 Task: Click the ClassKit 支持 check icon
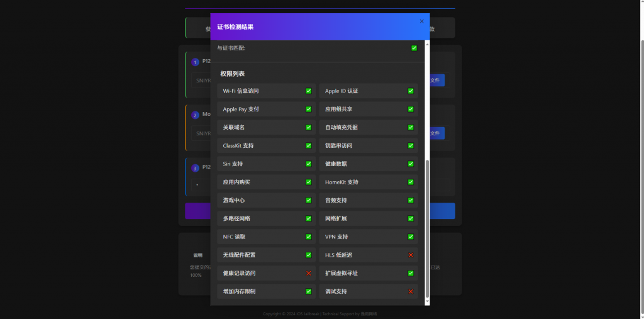(x=308, y=145)
